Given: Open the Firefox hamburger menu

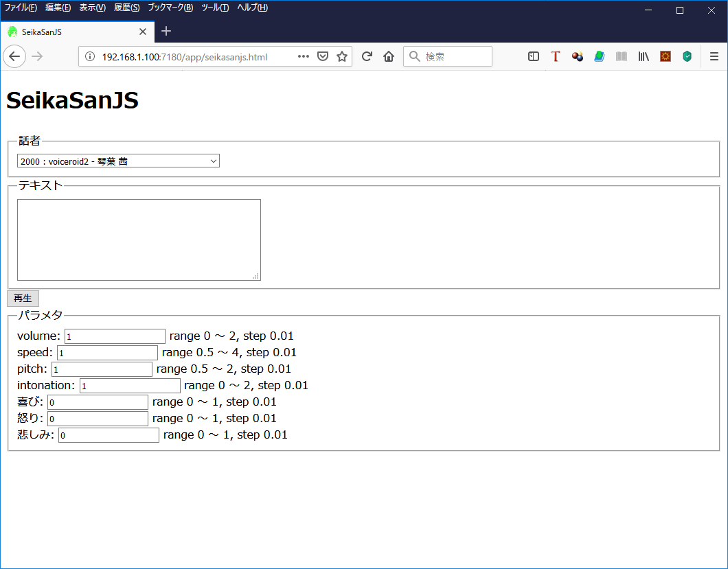Looking at the screenshot, I should point(714,56).
